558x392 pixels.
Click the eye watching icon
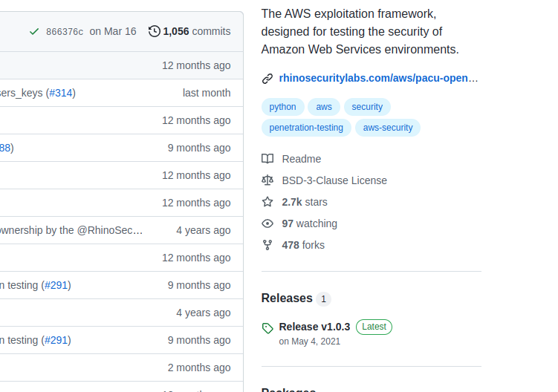[267, 223]
